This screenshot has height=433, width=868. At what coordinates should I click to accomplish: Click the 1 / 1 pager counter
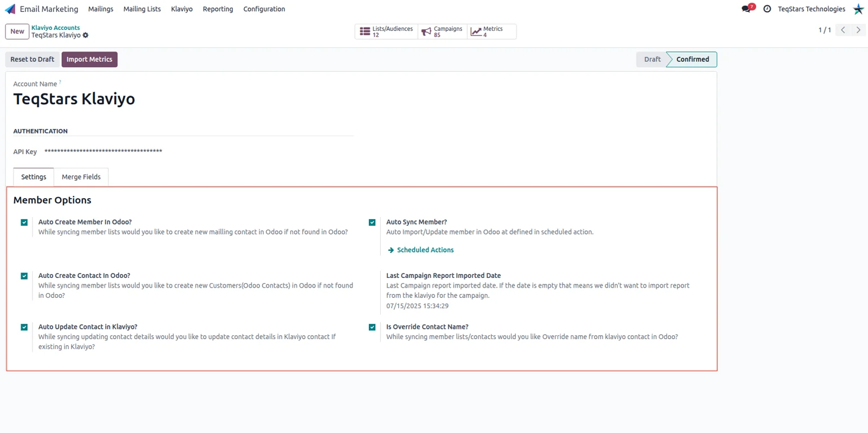(825, 30)
